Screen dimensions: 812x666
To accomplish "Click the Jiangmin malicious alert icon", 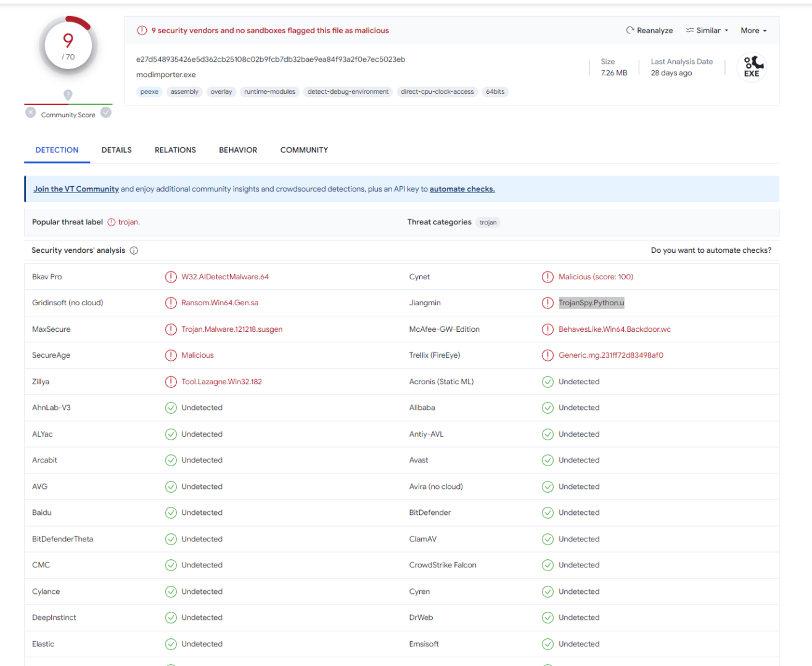I will coord(547,303).
